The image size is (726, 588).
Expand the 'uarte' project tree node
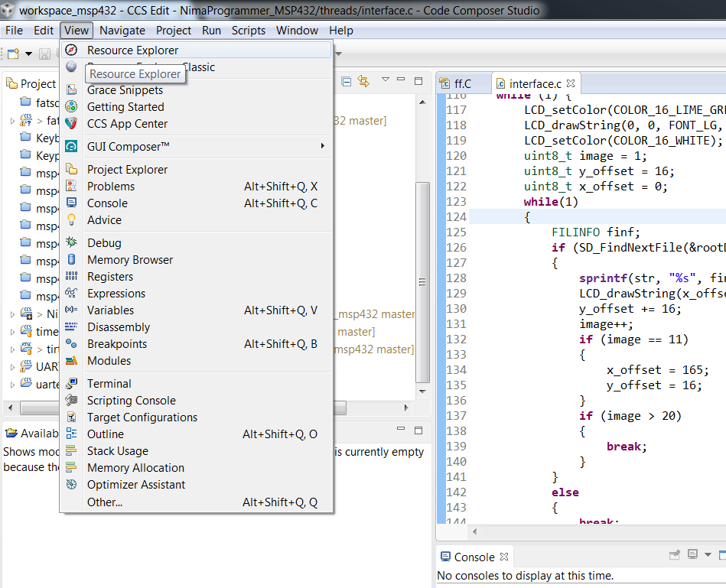12,385
